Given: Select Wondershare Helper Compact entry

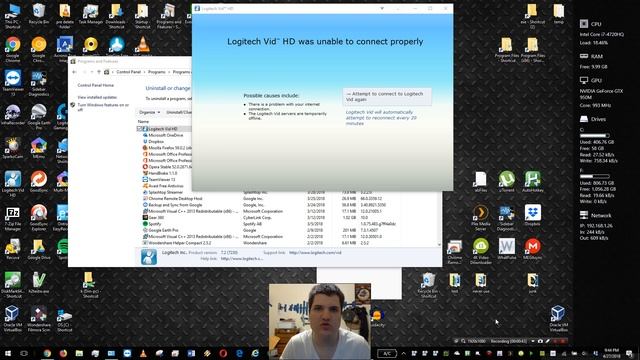Looking at the screenshot, I should 179,243.
